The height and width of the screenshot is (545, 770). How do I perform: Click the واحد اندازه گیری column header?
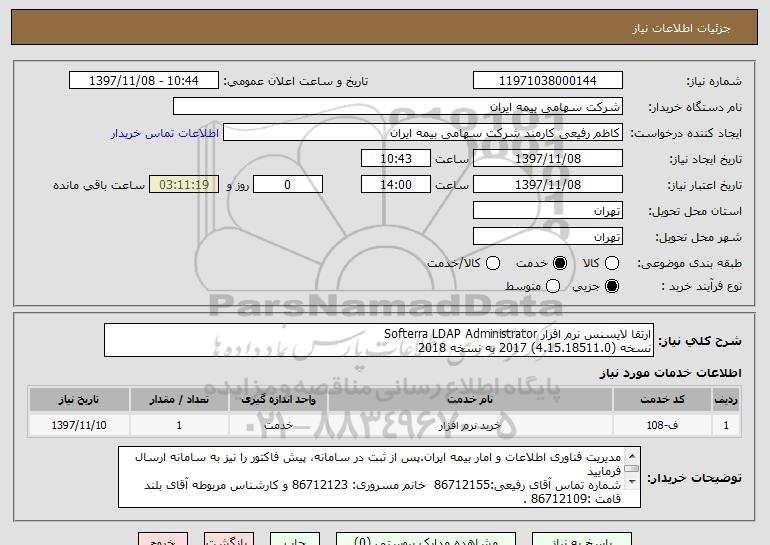[x=278, y=399]
